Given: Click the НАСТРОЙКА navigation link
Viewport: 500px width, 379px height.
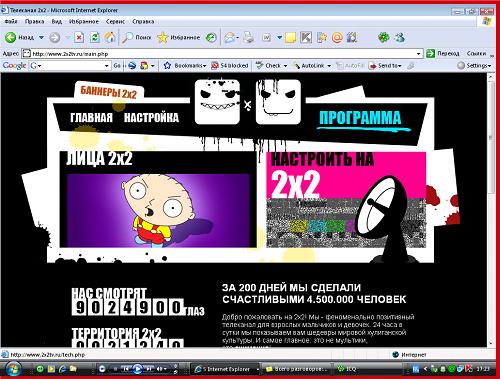Looking at the screenshot, I should click(x=151, y=117).
